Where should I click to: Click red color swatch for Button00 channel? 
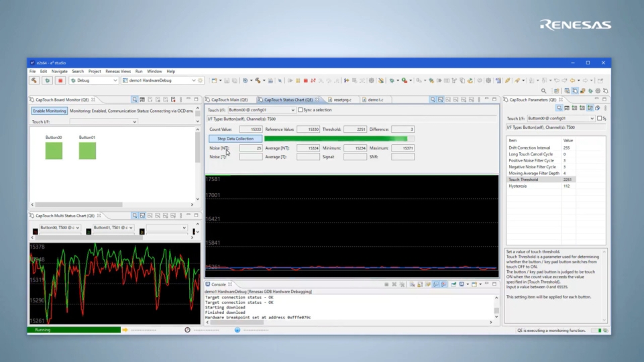coord(36,232)
